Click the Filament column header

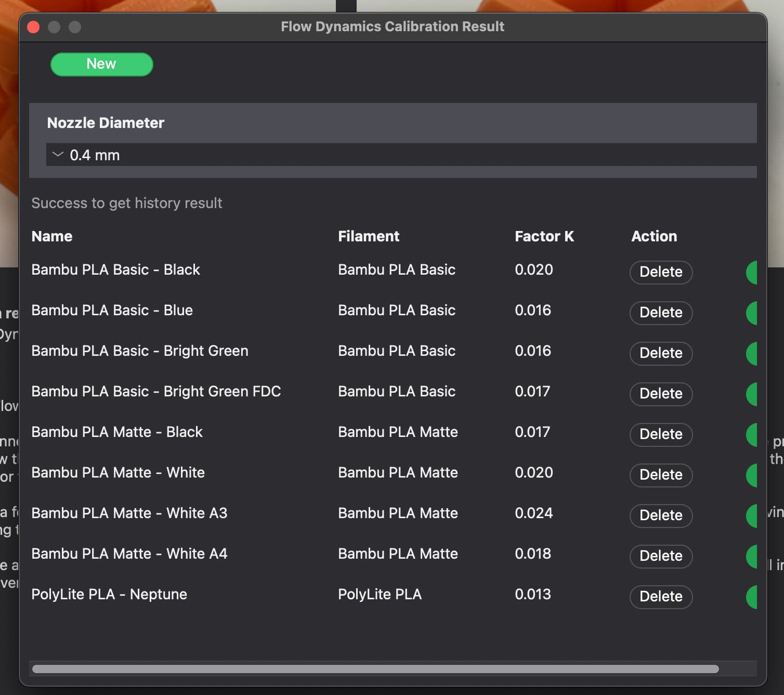(x=369, y=236)
